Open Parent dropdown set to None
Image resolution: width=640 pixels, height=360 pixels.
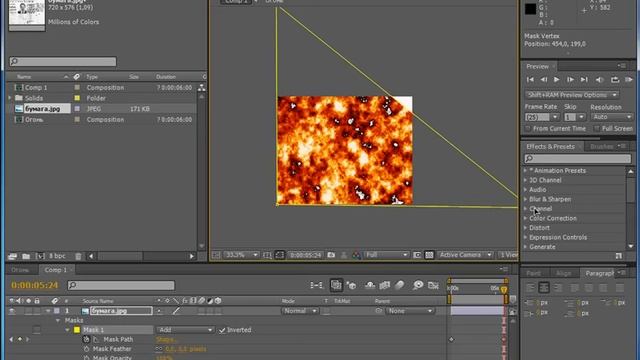coord(410,311)
